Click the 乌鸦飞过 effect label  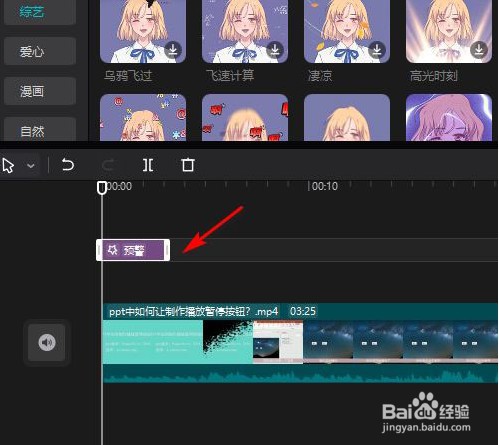point(128,76)
